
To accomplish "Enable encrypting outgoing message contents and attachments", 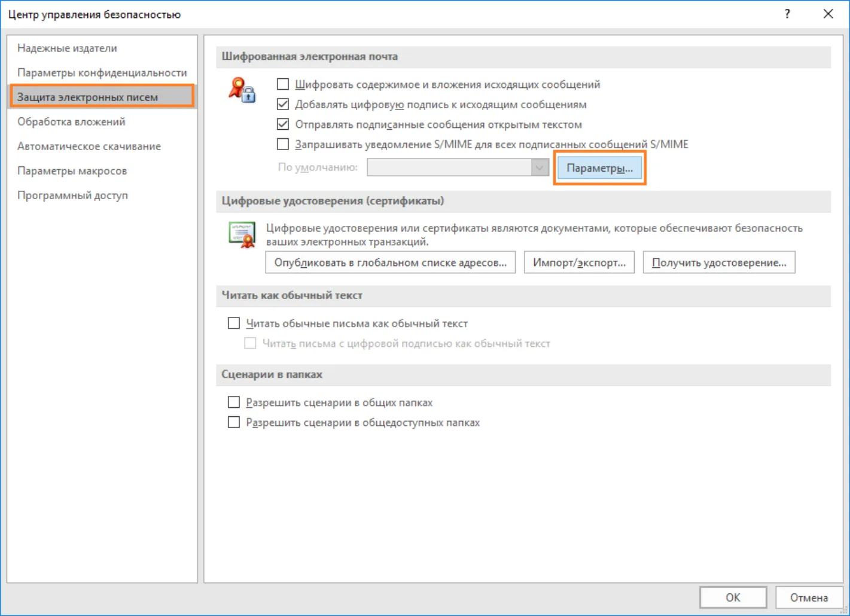I will pos(283,84).
